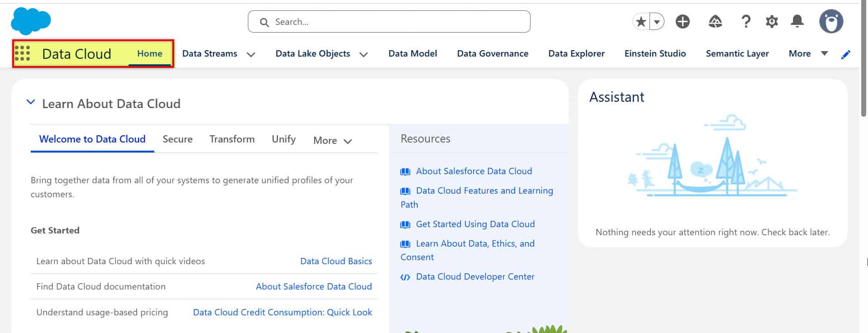Image resolution: width=868 pixels, height=333 pixels.
Task: Click the Salesforce cloud logo
Action: pos(31,21)
